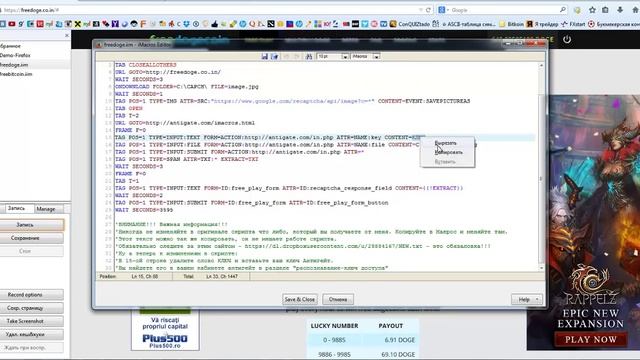Click the power logout icon on freedoge page
The width and height of the screenshot is (640, 360).
click(567, 40)
